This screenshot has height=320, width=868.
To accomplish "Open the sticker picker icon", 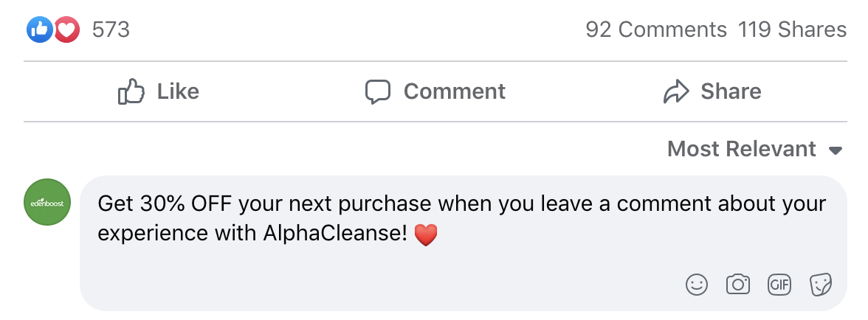I will tap(821, 285).
